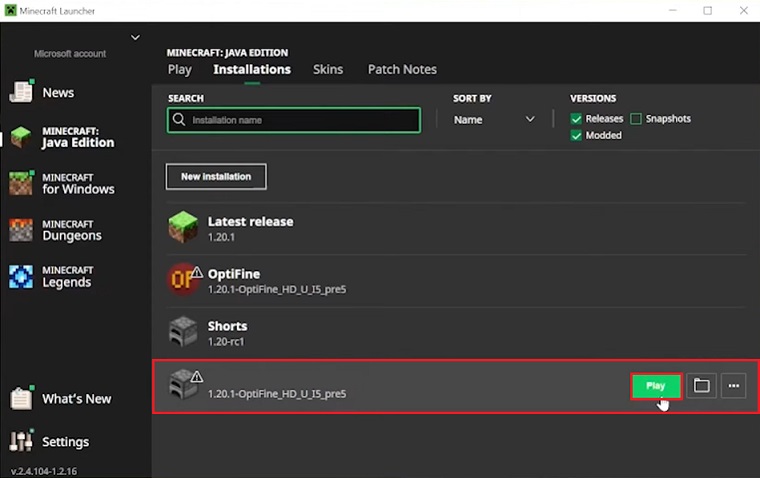Open What's New clipboard icon
The width and height of the screenshot is (760, 478).
click(x=21, y=398)
